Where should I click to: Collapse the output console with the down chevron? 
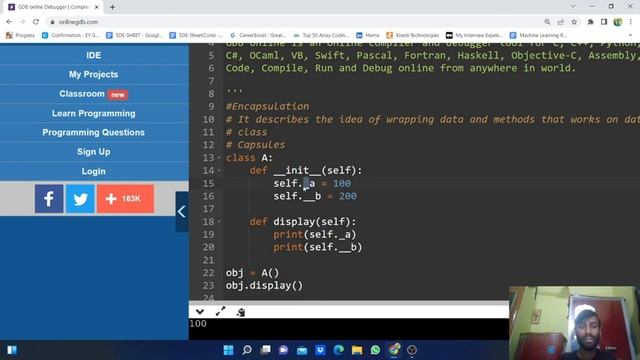pos(200,312)
